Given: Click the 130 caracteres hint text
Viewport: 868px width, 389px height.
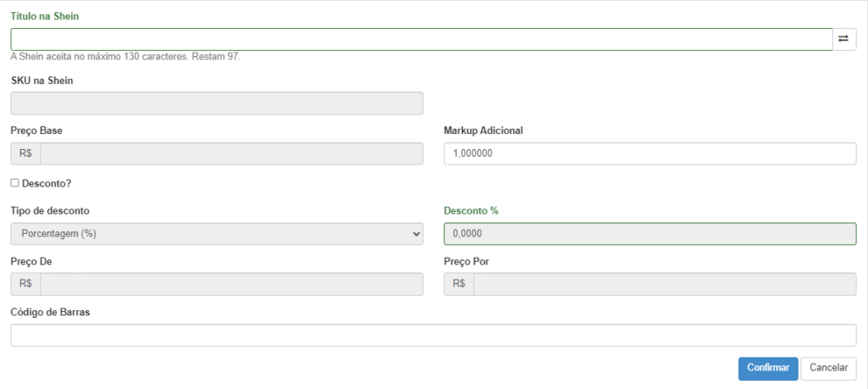Looking at the screenshot, I should click(125, 57).
